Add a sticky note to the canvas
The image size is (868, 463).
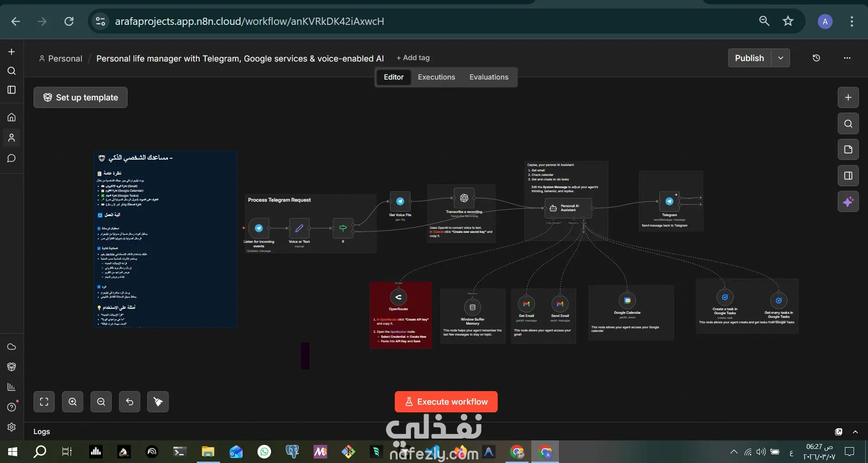(x=848, y=150)
